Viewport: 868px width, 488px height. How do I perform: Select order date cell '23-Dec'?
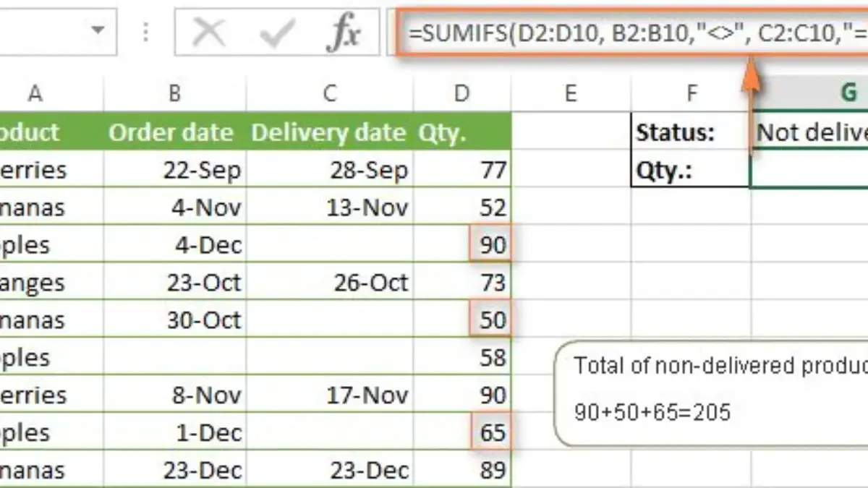[x=174, y=470]
